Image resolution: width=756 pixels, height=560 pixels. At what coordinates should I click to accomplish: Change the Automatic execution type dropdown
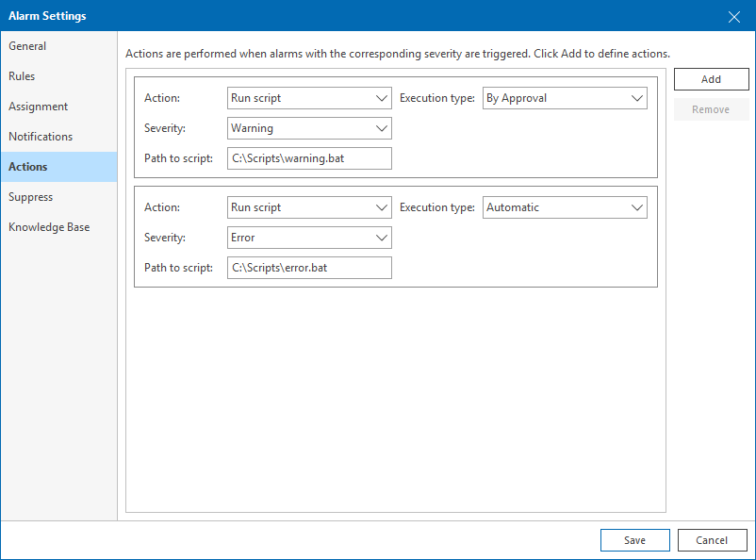pyautogui.click(x=565, y=207)
